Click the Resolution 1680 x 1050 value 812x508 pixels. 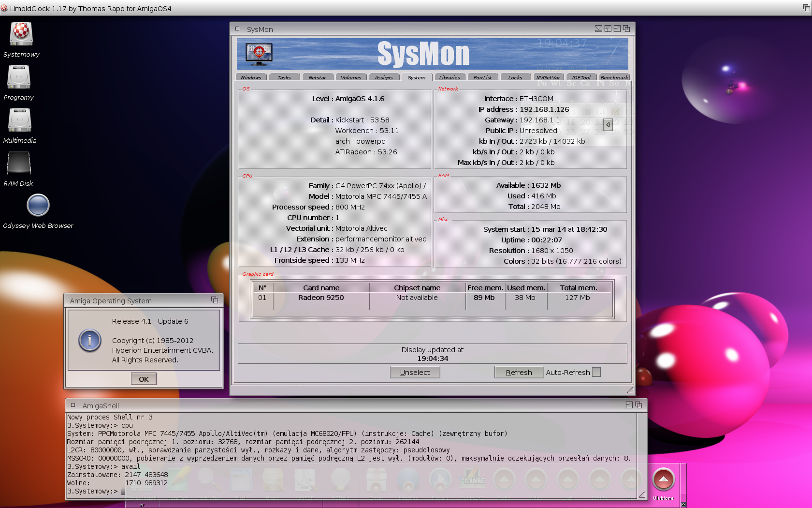click(x=552, y=251)
